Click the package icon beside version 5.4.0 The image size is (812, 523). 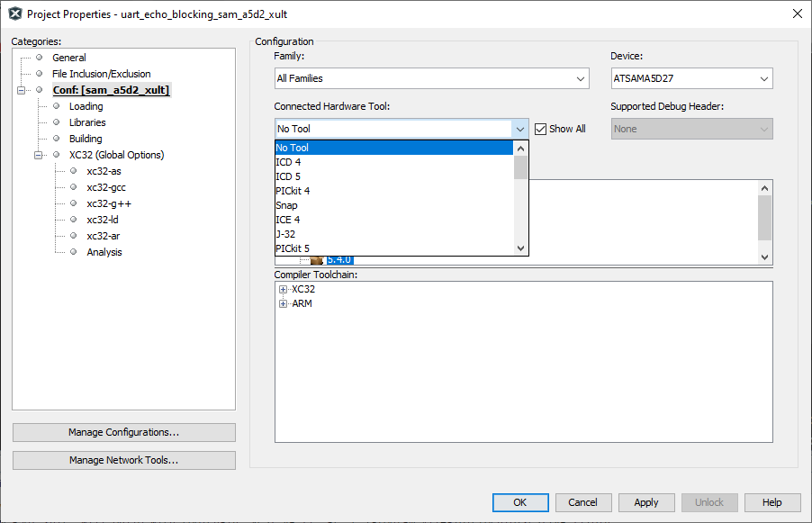click(x=316, y=259)
